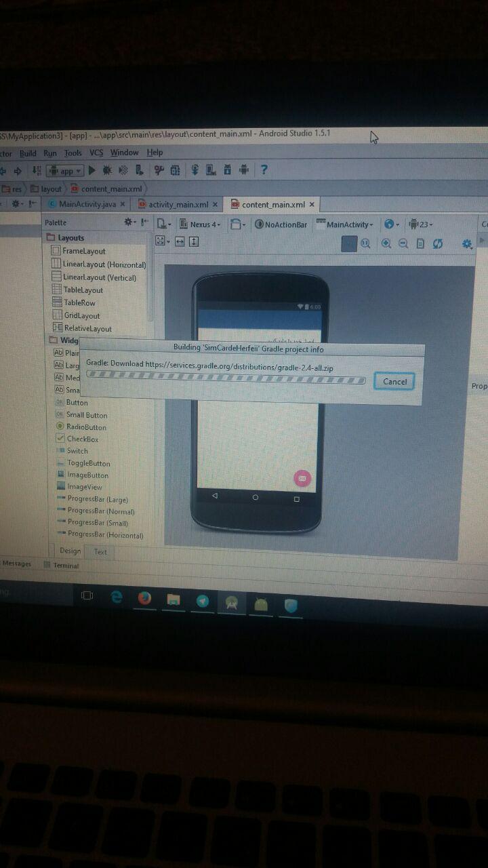The image size is (488, 868).
Task: Select RelativeLayout from the palette
Action: click(87, 329)
